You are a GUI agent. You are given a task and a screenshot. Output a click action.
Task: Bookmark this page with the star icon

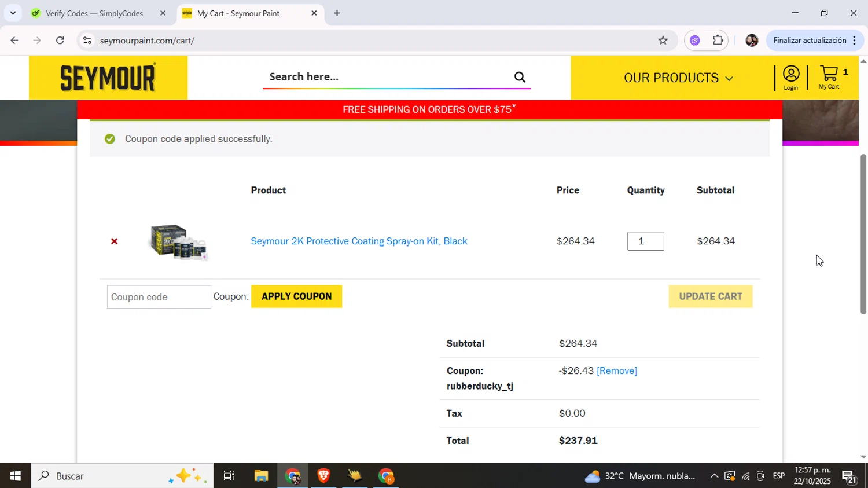(x=663, y=41)
